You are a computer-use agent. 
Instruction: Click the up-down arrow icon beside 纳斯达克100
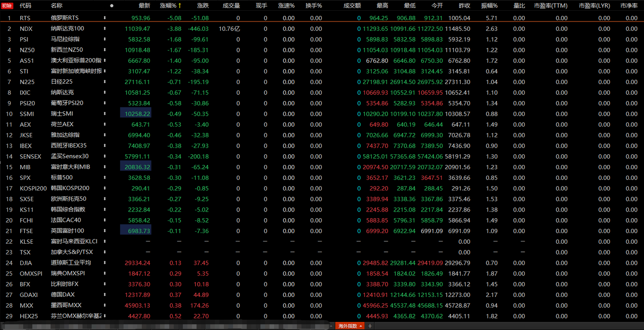coord(105,29)
